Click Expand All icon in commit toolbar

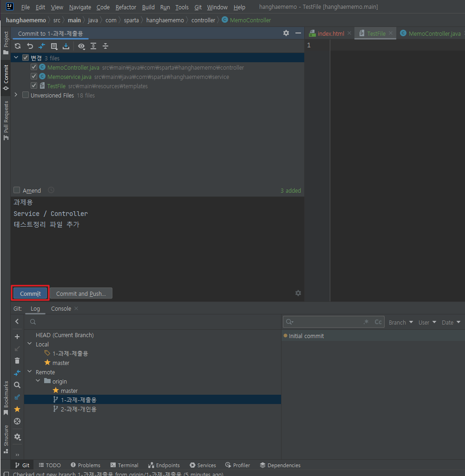pos(93,46)
